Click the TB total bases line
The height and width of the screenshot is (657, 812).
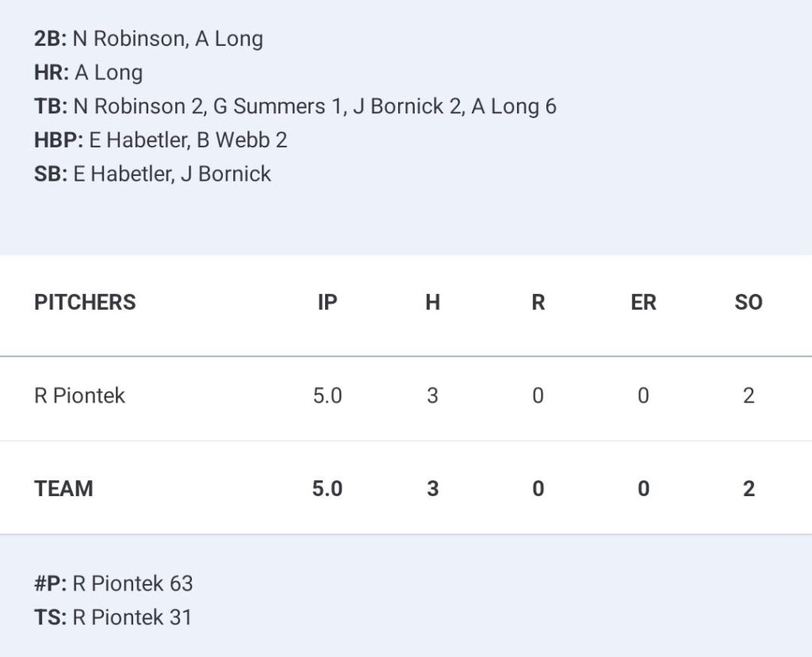pyautogui.click(x=295, y=106)
